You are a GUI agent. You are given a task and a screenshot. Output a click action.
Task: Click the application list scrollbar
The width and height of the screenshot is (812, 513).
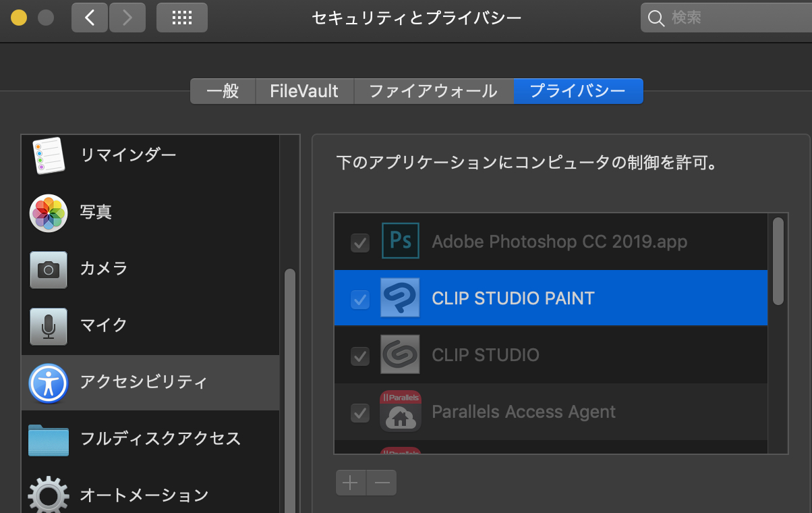(x=778, y=261)
